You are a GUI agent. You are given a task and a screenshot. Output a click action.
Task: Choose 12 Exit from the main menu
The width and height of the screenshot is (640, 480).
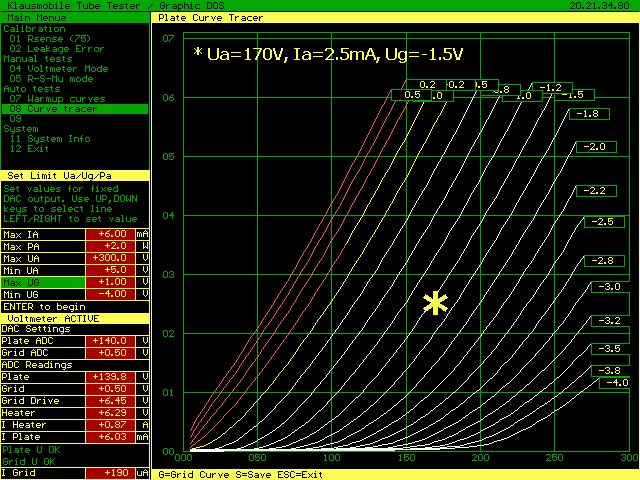(x=29, y=149)
